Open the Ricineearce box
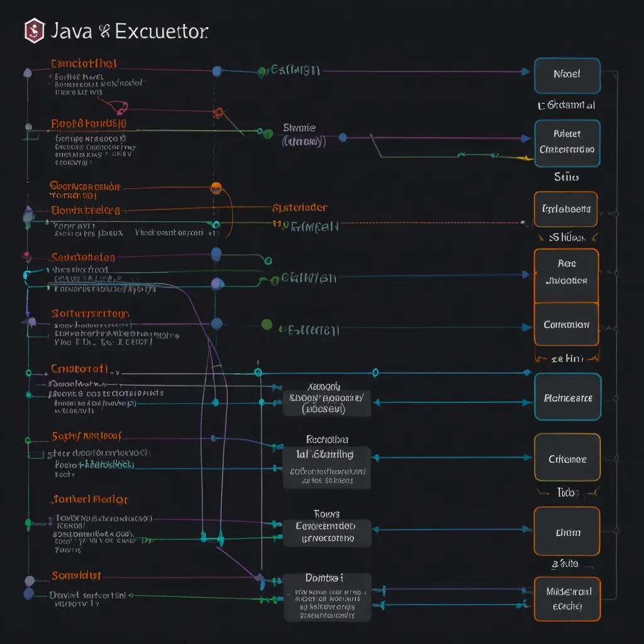The height and width of the screenshot is (644, 644). (x=567, y=397)
